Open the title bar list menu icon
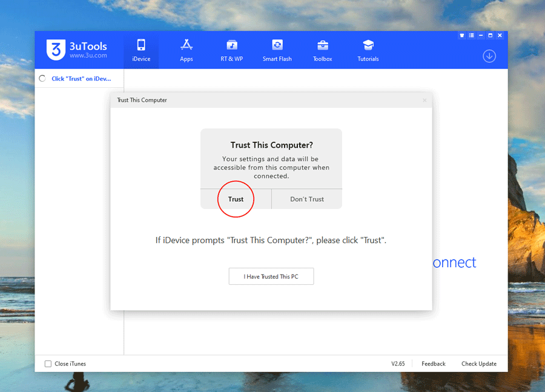Image resolution: width=545 pixels, height=392 pixels. click(471, 36)
